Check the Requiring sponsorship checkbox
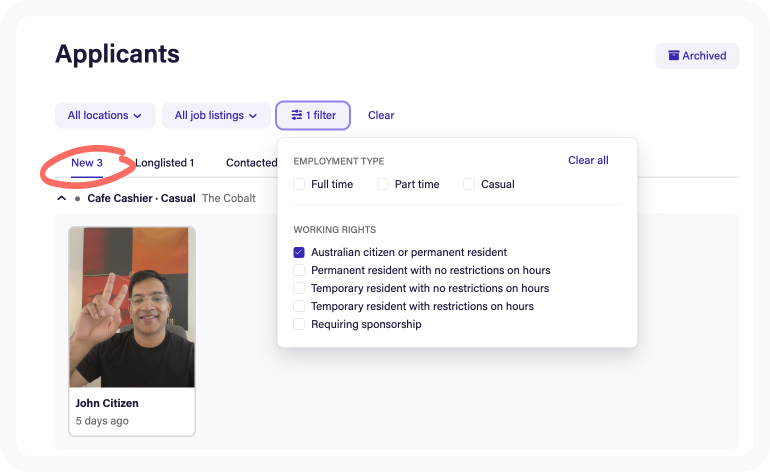 pos(299,324)
